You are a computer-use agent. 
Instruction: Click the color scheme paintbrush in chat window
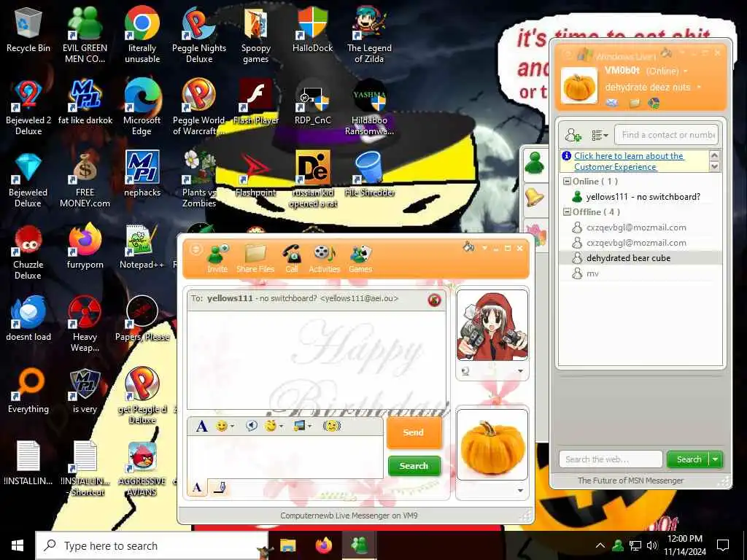tap(469, 247)
